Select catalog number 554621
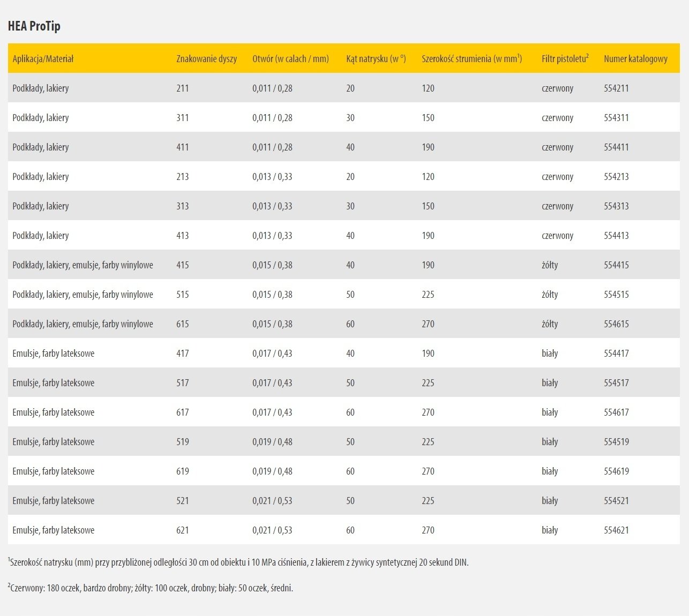Image resolution: width=689 pixels, height=616 pixels. [x=616, y=530]
